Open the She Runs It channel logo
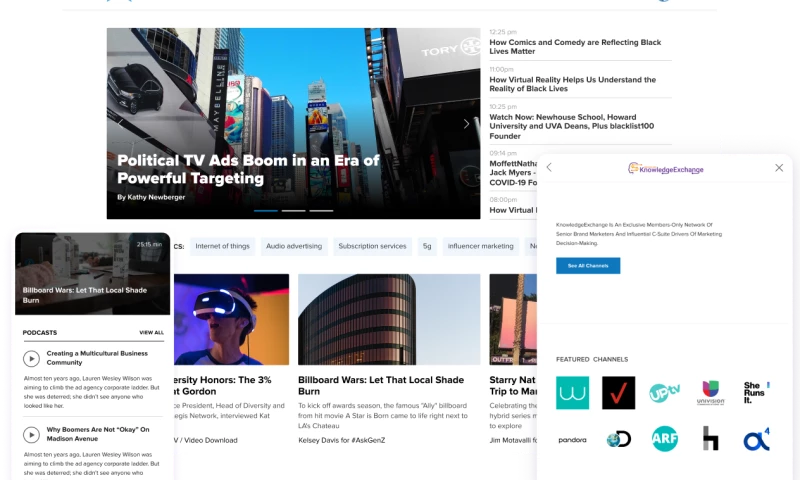 (x=756, y=393)
